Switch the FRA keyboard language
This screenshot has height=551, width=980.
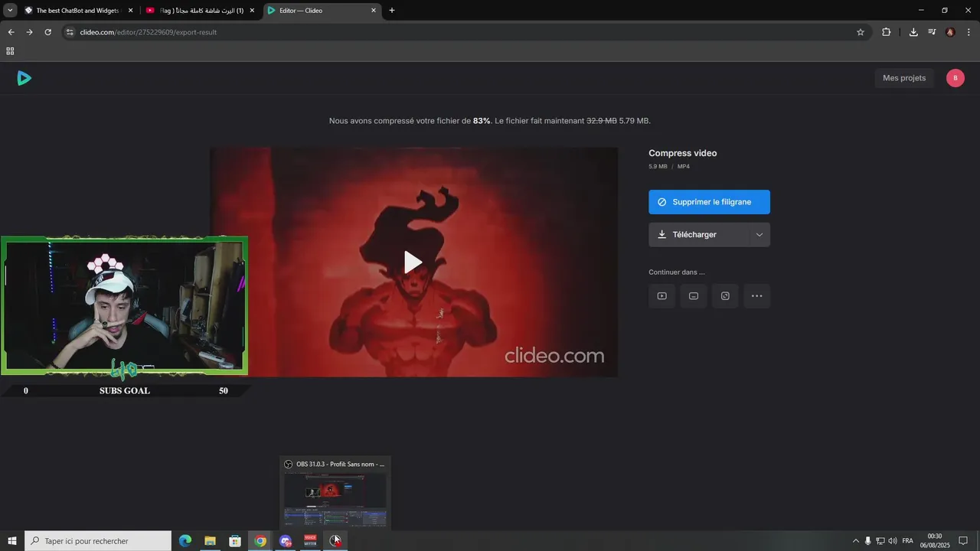pyautogui.click(x=908, y=541)
